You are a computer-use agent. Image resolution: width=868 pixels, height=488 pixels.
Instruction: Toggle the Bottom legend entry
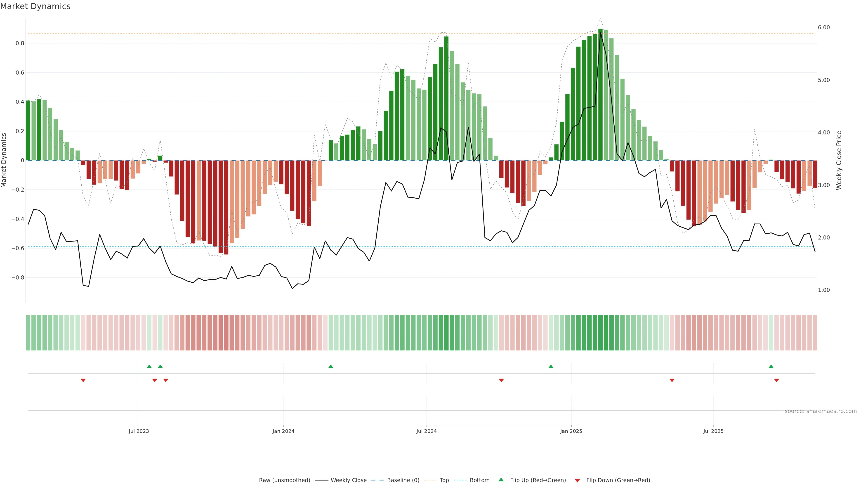tap(479, 480)
